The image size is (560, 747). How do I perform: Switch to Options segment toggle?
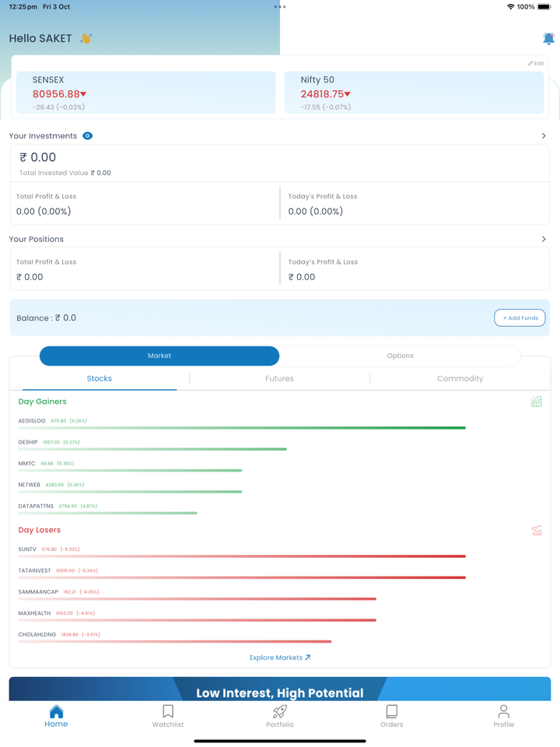[400, 356]
